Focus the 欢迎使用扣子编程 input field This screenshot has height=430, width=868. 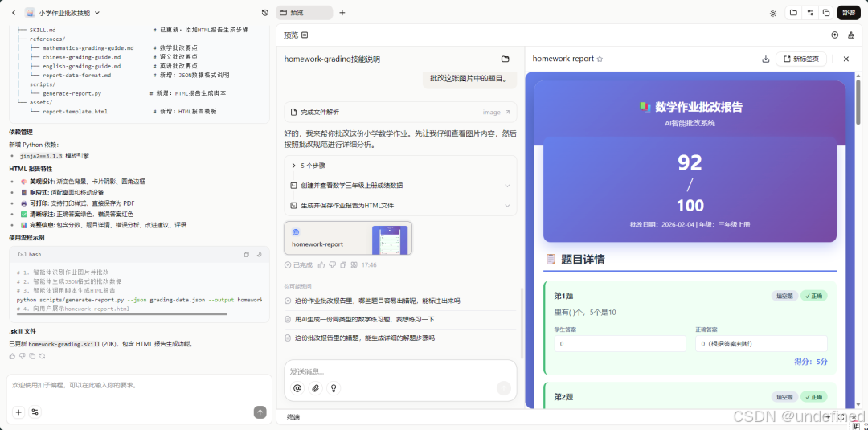(138, 385)
